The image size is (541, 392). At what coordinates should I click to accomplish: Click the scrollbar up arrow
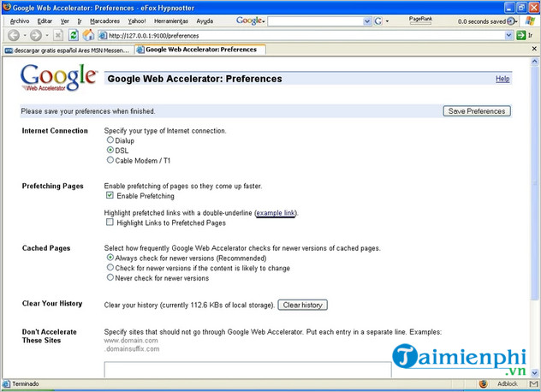[534, 62]
